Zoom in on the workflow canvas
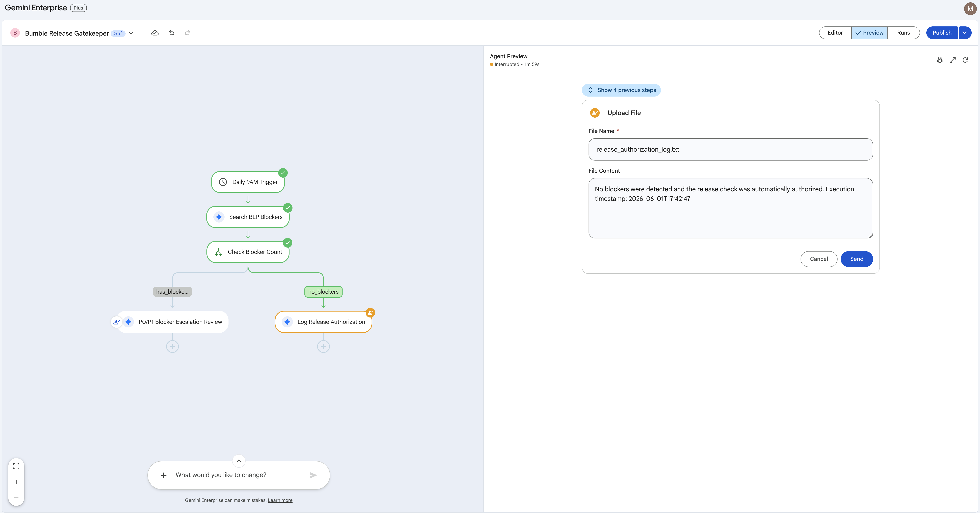980x513 pixels. coord(16,482)
